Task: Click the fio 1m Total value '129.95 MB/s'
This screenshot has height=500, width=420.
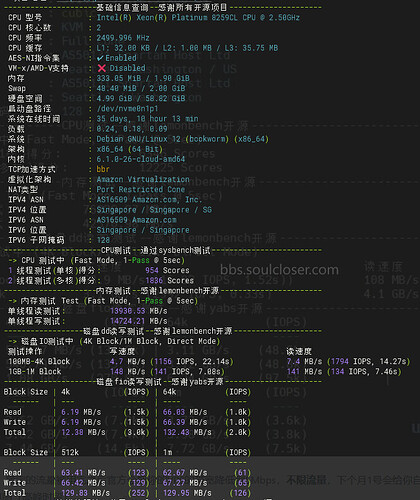Action: pos(187,493)
